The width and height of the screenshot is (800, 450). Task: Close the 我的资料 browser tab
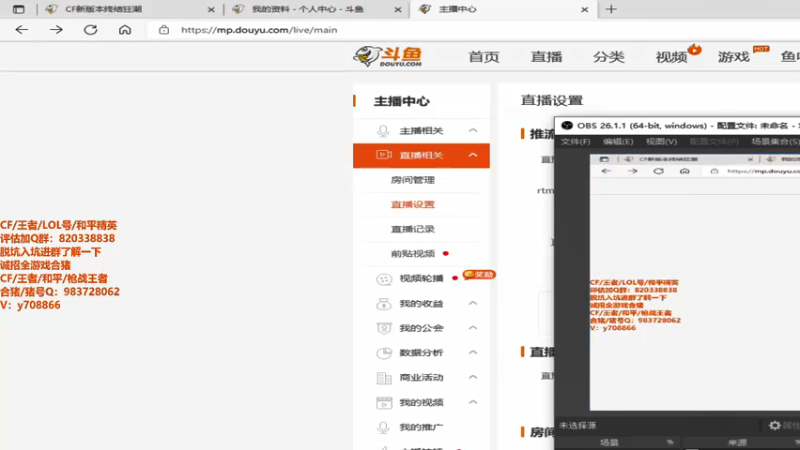click(398, 10)
